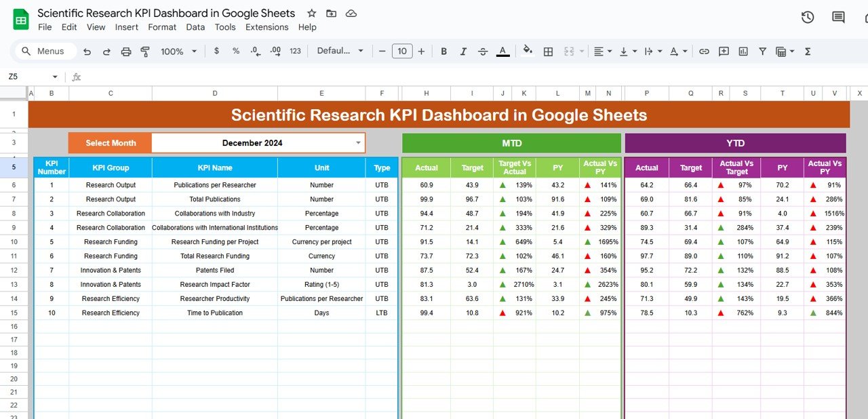Open version history
The height and width of the screenshot is (419, 868).
coord(807,17)
